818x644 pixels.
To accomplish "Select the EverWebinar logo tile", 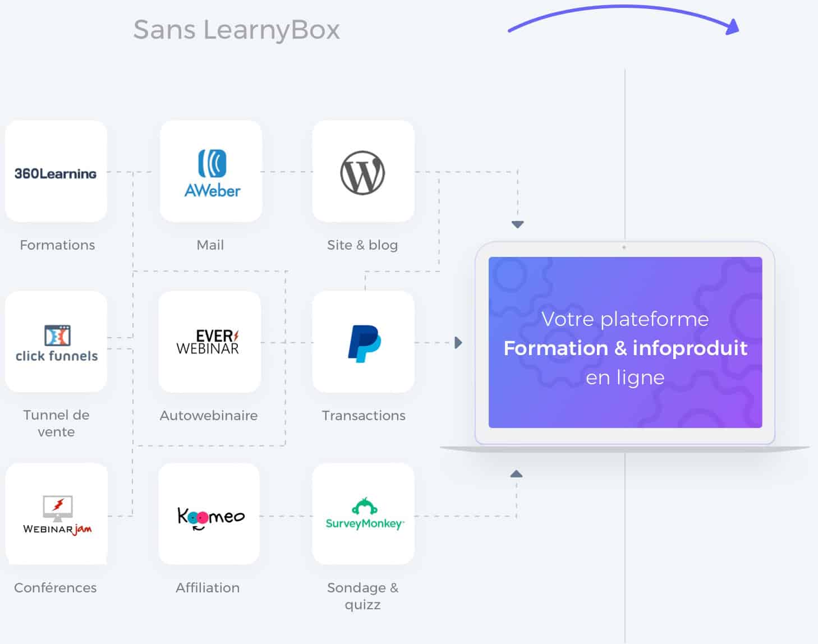I will pos(210,342).
